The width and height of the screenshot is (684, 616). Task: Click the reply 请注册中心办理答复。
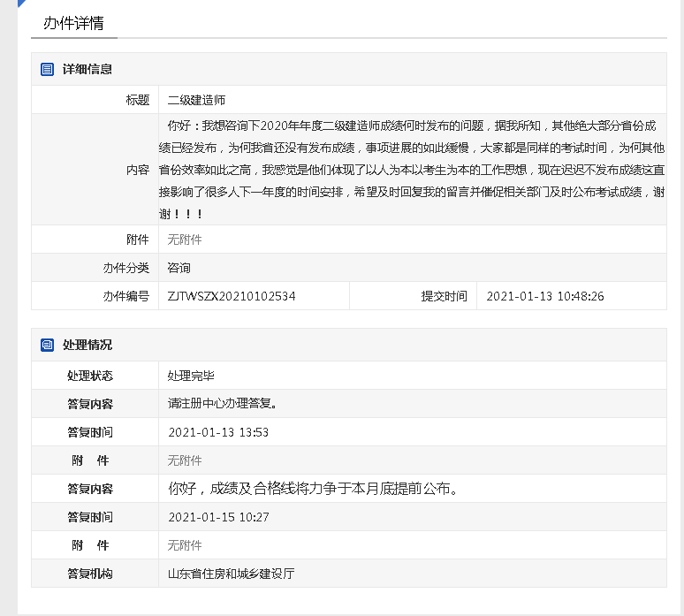pos(224,404)
